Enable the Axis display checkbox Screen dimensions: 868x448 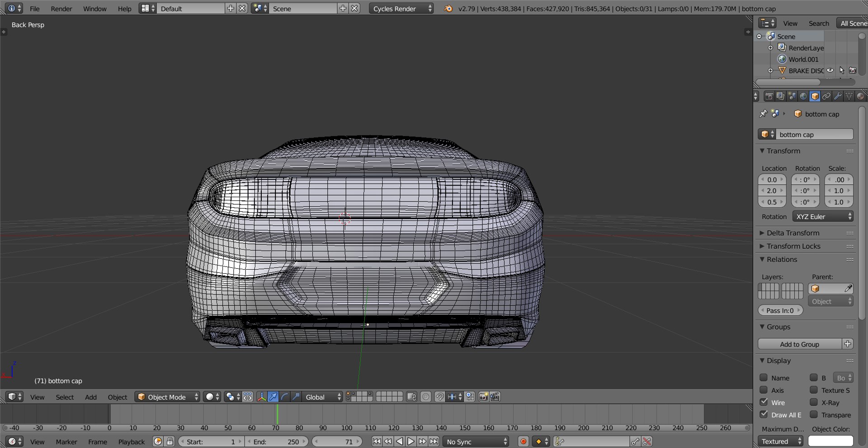(x=764, y=390)
